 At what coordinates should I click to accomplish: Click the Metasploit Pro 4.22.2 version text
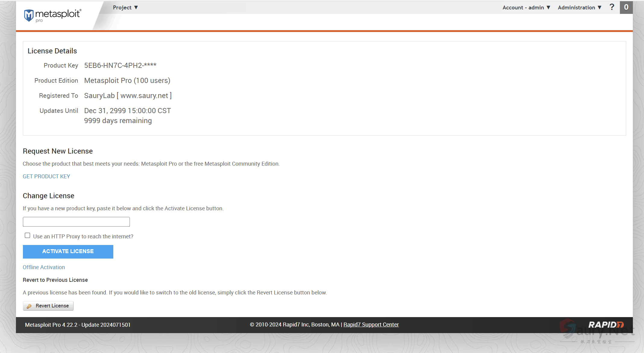78,325
